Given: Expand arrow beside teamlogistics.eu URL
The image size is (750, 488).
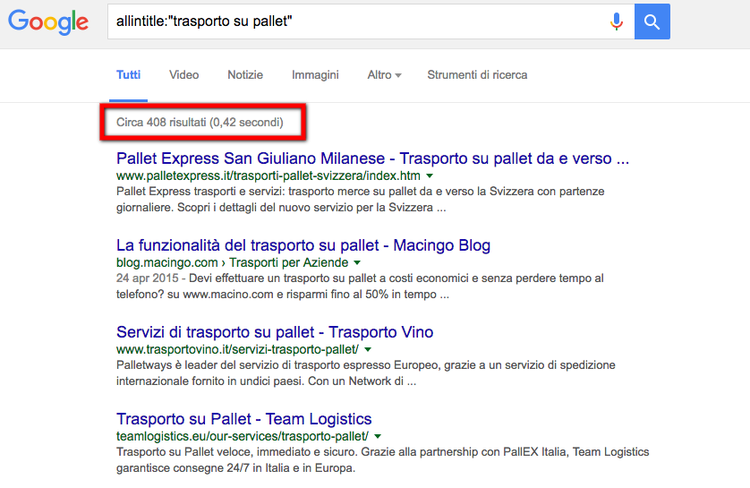Looking at the screenshot, I should (x=378, y=436).
